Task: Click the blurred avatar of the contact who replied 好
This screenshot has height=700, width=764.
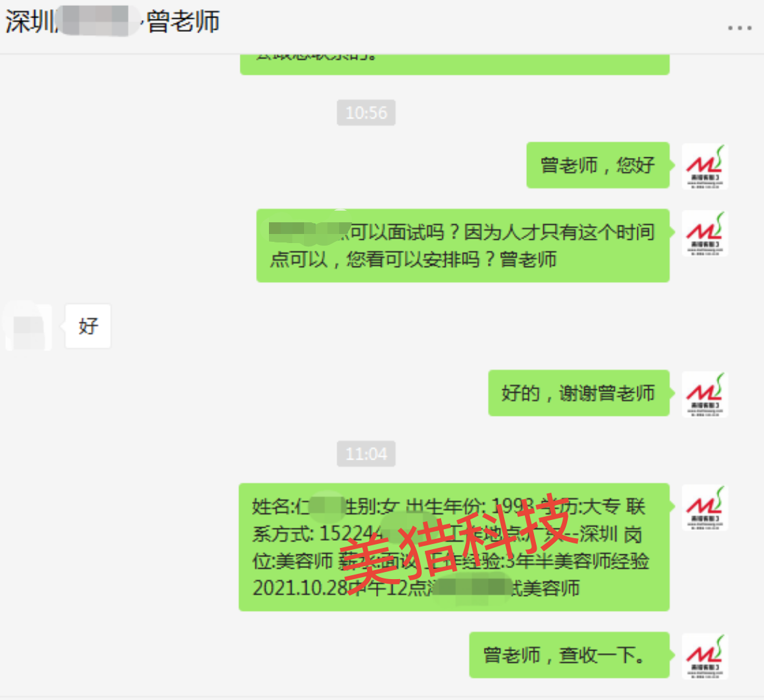Action: tap(29, 326)
